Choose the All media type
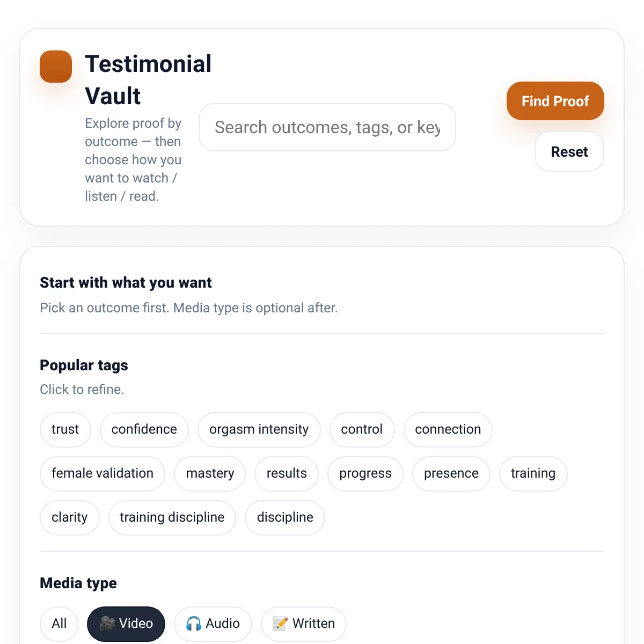The image size is (644, 644). 59,624
